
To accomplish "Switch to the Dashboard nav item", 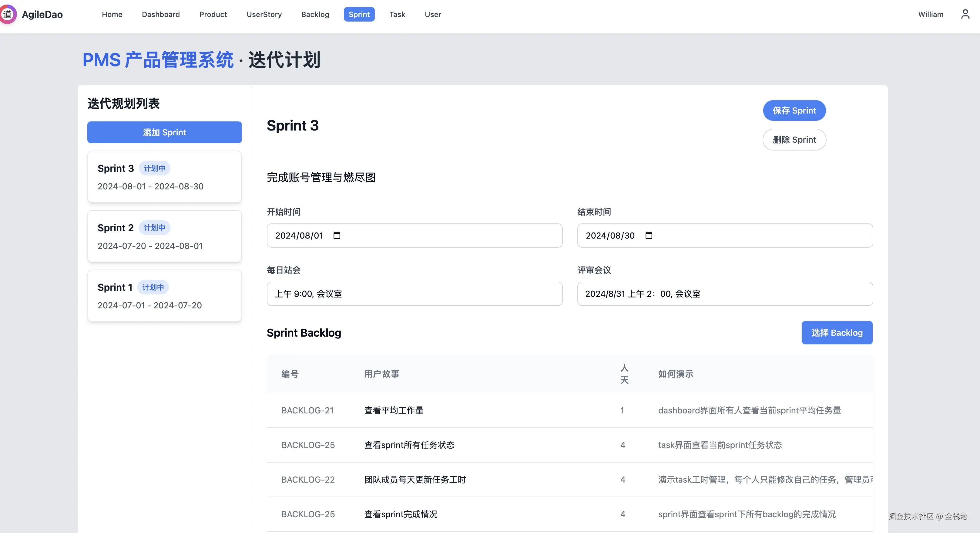I will [x=160, y=14].
